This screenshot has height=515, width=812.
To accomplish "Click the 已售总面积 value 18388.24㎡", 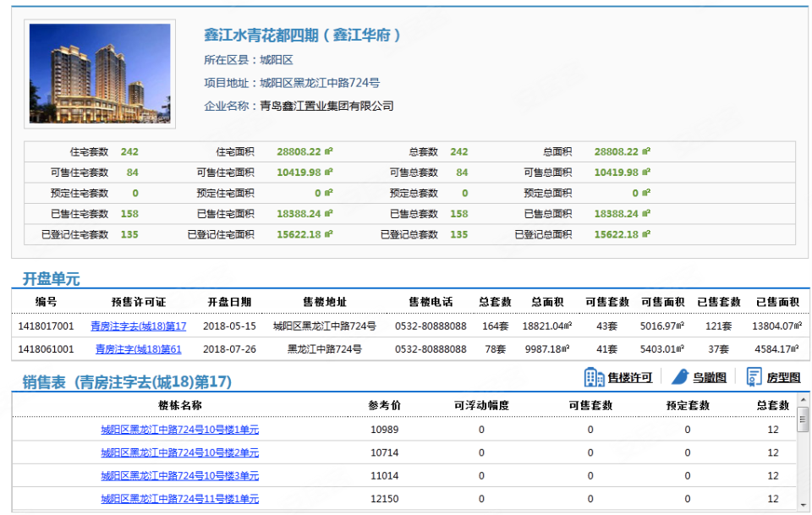I will (622, 214).
